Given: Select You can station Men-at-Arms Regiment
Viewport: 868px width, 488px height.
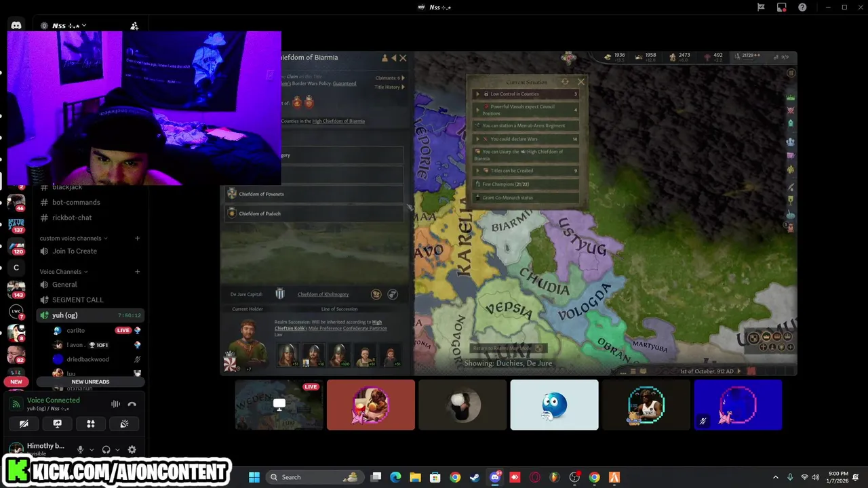Looking at the screenshot, I should pyautogui.click(x=526, y=125).
